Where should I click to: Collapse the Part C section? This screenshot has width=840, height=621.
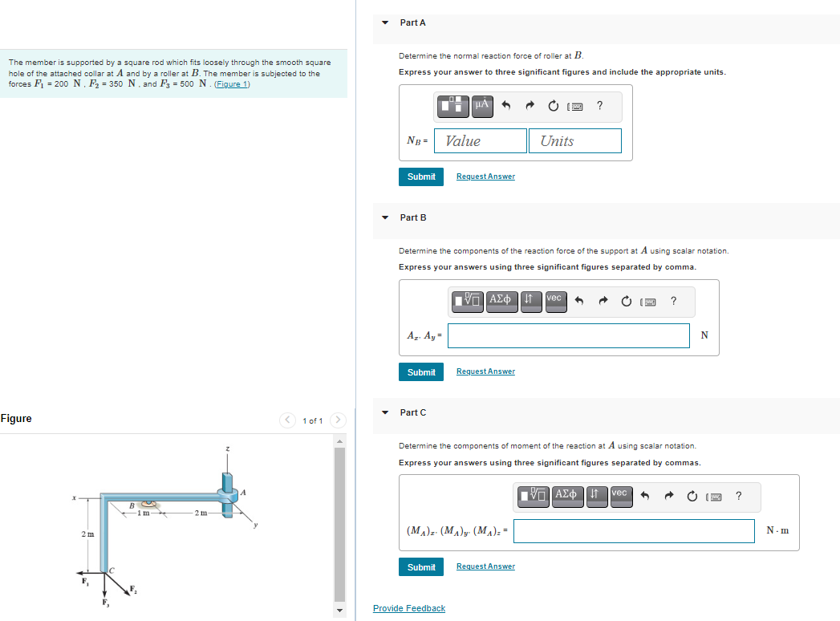tap(385, 412)
